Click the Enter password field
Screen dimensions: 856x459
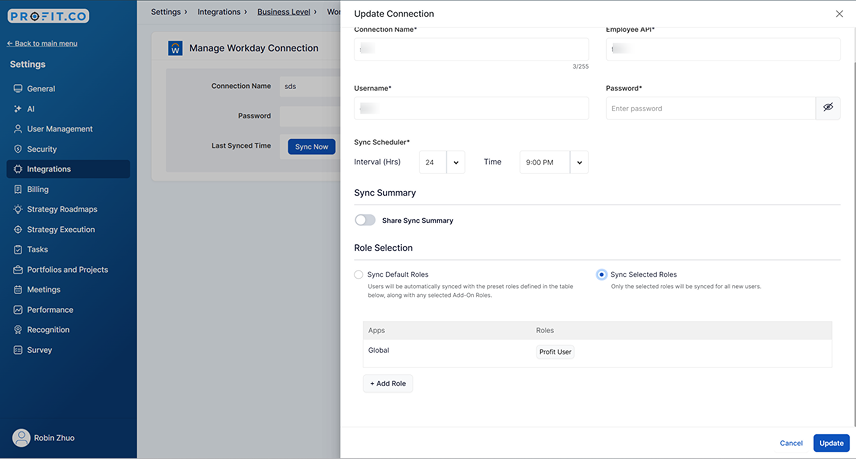[x=711, y=108]
